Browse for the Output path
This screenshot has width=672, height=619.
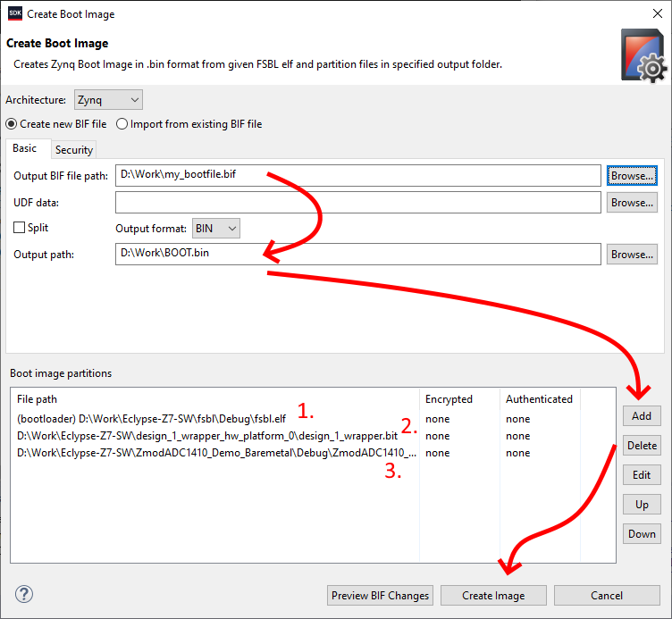click(x=632, y=254)
